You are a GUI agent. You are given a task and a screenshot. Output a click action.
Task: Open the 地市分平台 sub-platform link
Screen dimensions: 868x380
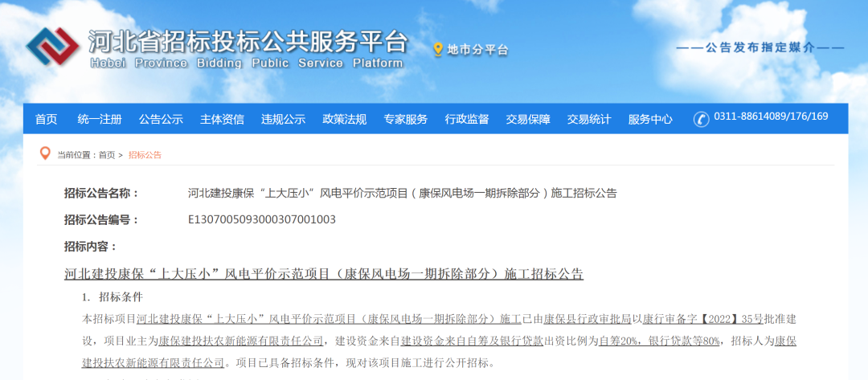[x=477, y=50]
